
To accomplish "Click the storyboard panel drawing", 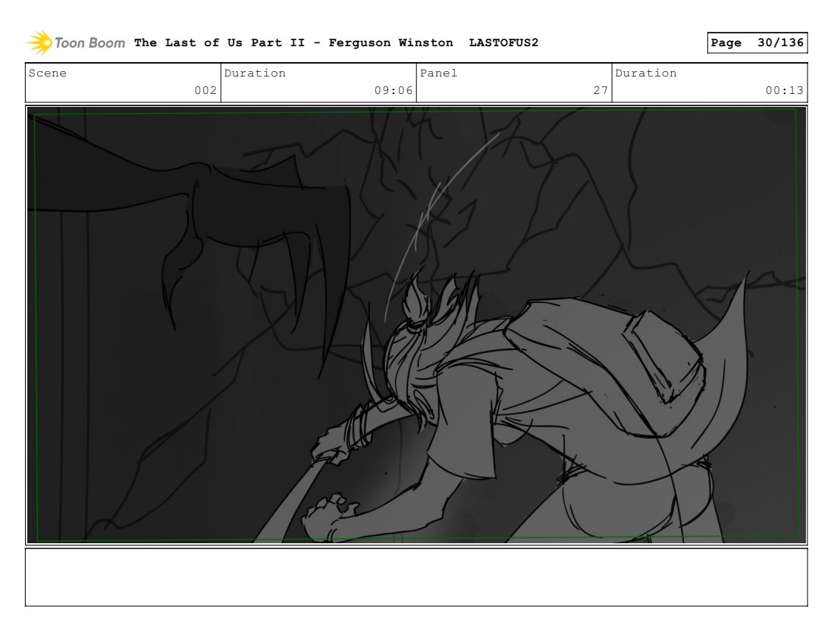I will 416,325.
